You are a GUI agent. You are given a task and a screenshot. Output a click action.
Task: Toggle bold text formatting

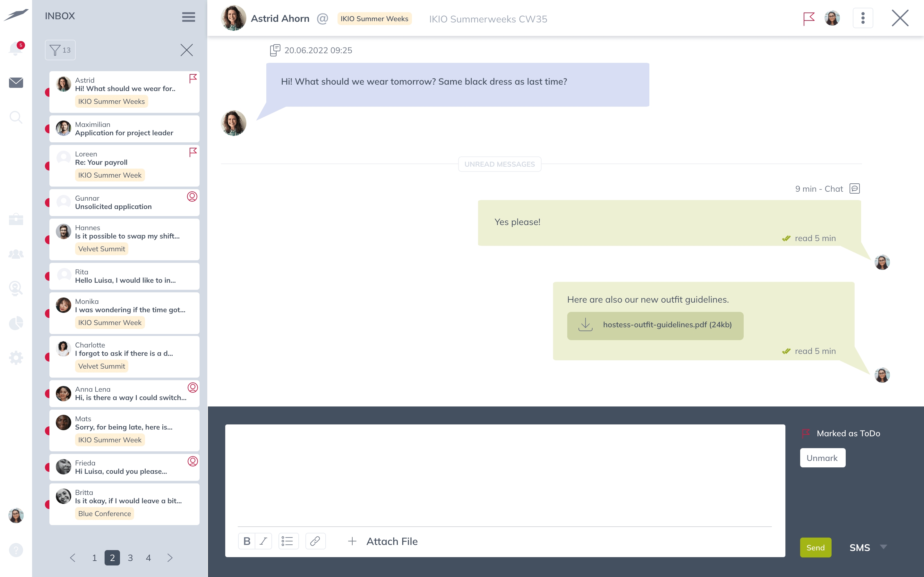click(x=247, y=541)
